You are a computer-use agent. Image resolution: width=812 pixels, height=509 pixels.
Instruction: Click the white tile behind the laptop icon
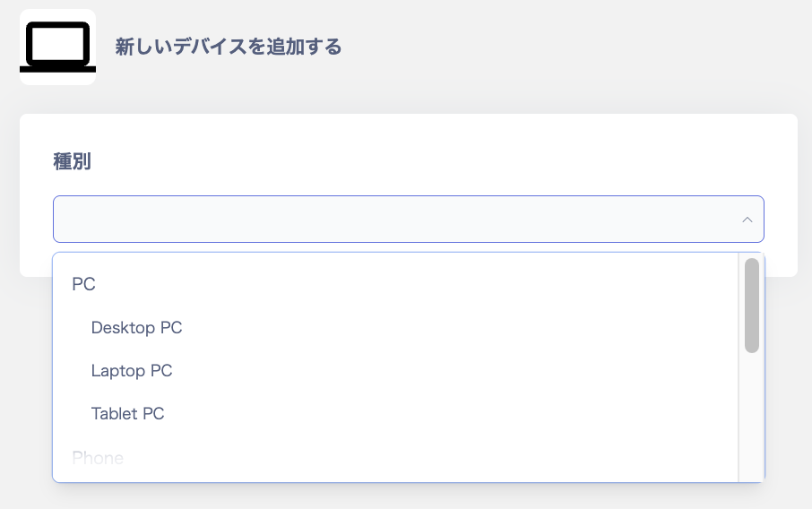[30, 18]
